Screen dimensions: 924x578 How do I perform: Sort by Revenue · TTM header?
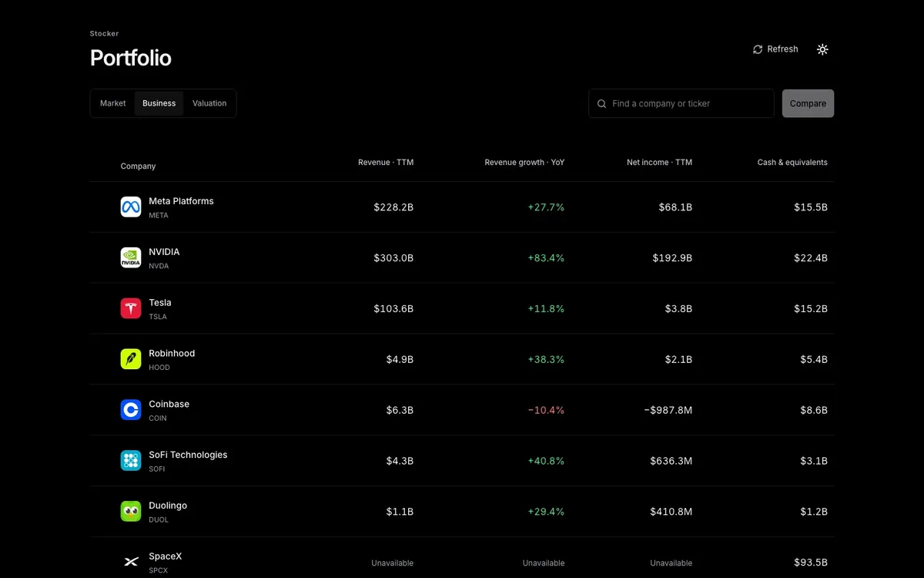click(x=386, y=162)
